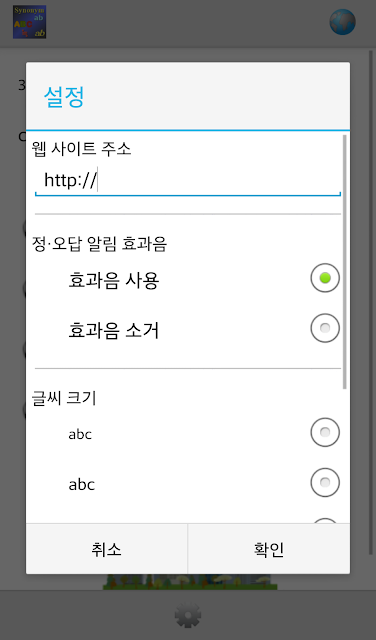Choose the 효과음 소거 radio button
376x640 pixels.
(325, 328)
